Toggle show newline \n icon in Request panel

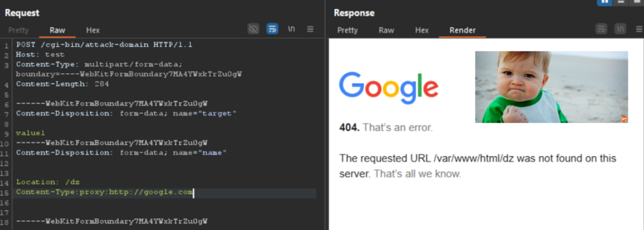(x=291, y=29)
